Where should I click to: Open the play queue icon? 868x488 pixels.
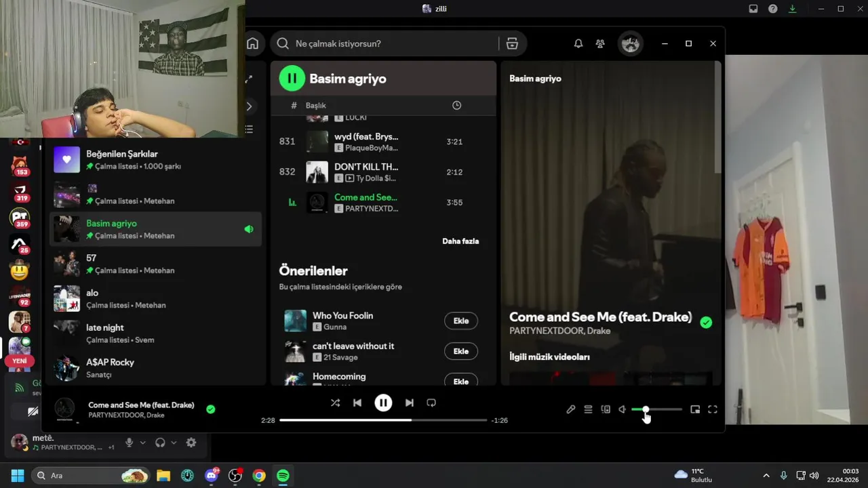point(588,409)
